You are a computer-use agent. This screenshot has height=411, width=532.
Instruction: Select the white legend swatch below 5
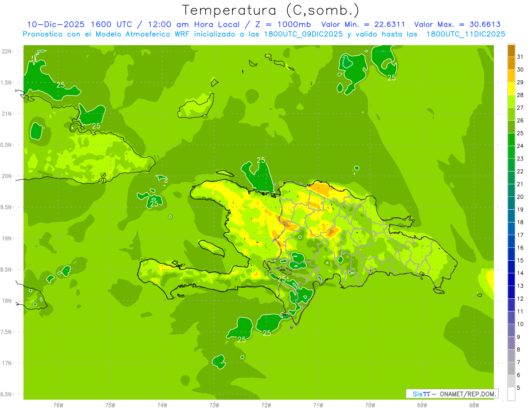coord(511,394)
